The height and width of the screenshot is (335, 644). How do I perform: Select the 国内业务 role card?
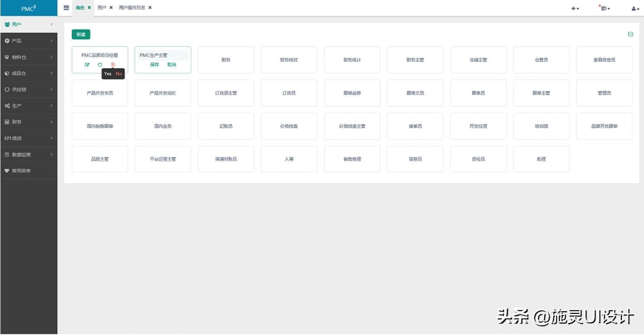point(163,126)
